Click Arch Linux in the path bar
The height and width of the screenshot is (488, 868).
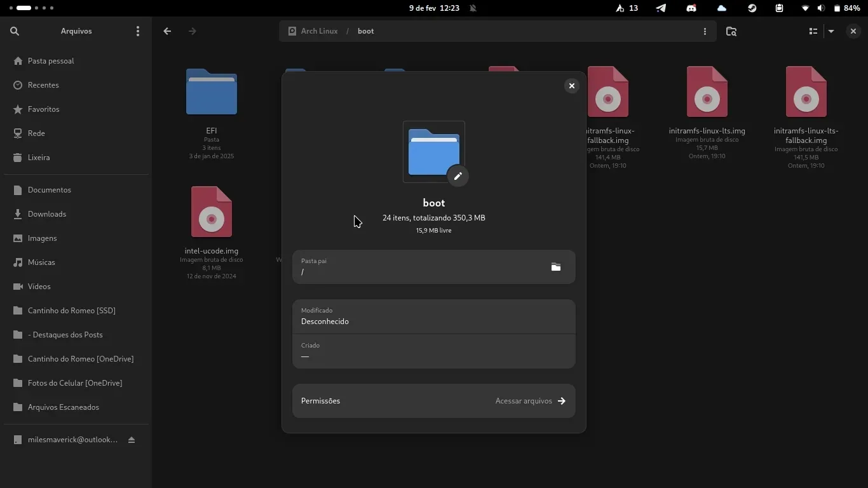tap(313, 31)
